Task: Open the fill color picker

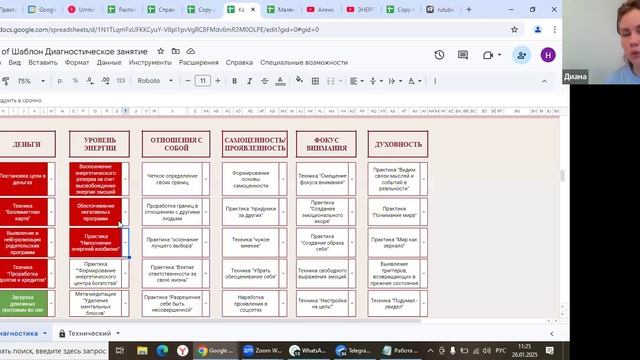Action: 299,80
